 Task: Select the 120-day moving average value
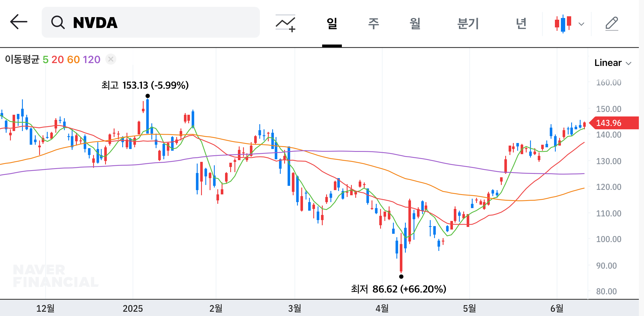pyautogui.click(x=92, y=60)
